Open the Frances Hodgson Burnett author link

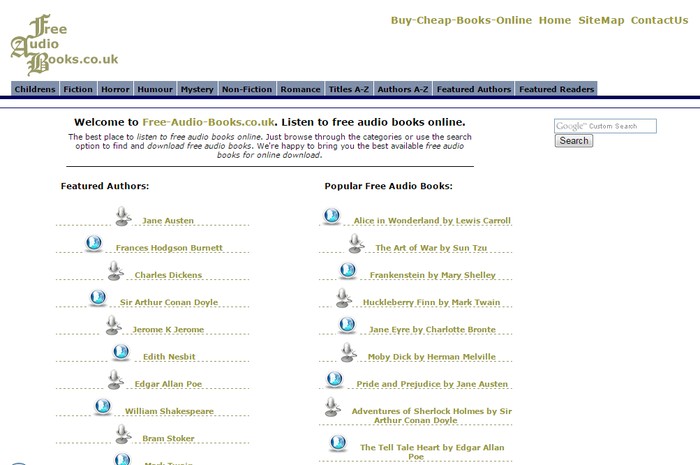tap(169, 248)
